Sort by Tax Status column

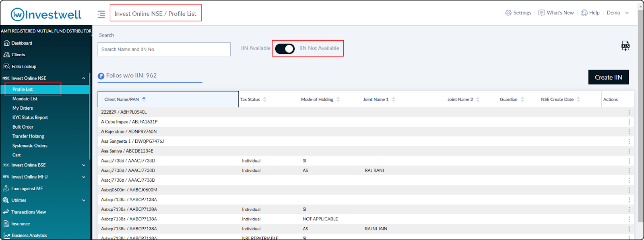point(264,99)
